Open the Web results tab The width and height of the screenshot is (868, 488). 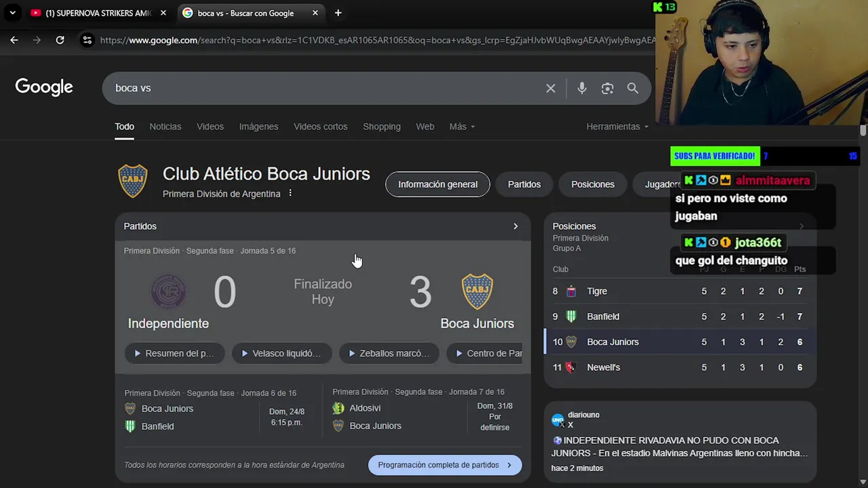[425, 127]
